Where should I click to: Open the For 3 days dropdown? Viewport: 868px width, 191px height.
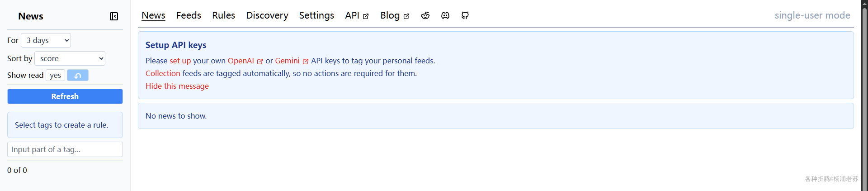(46, 40)
